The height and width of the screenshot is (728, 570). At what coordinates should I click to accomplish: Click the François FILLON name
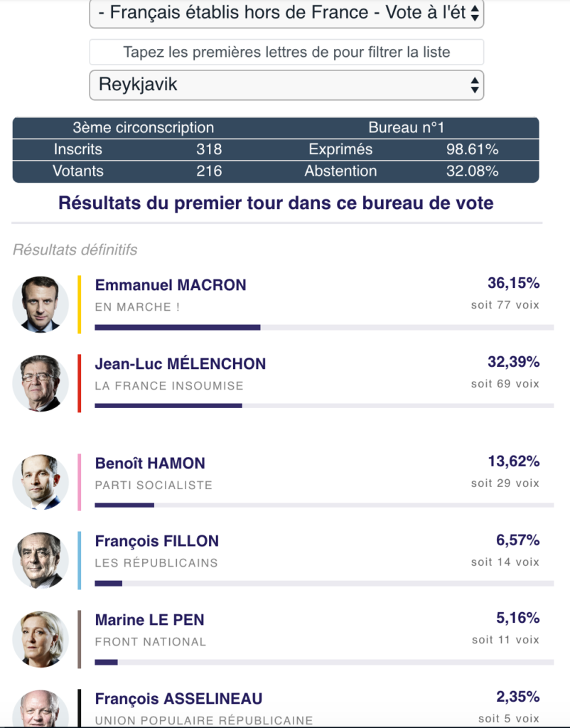pyautogui.click(x=157, y=541)
